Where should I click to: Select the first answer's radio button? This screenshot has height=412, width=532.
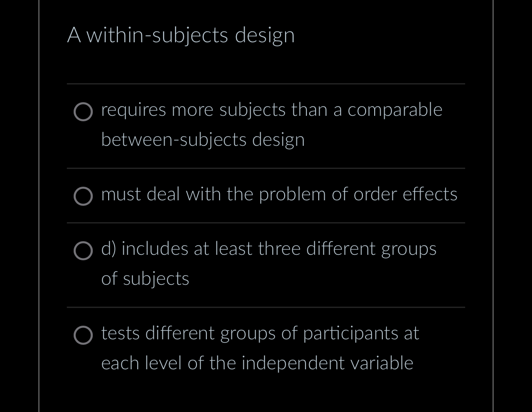[83, 112]
